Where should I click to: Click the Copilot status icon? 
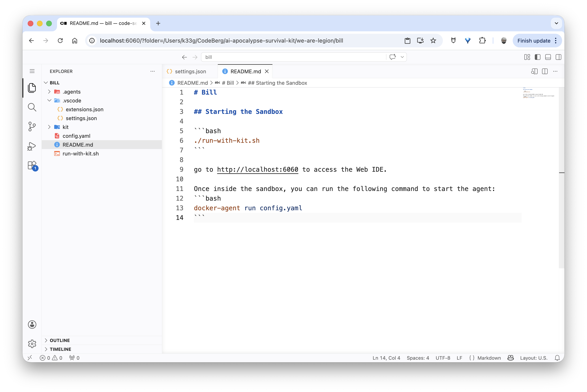point(511,358)
